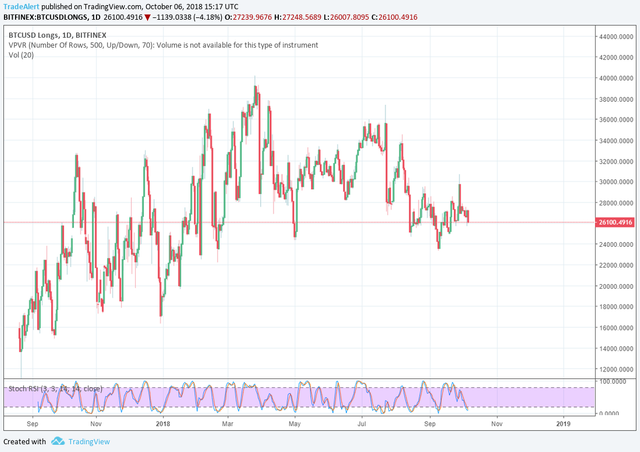Click the red 26100.4916 price tag

tap(615, 222)
